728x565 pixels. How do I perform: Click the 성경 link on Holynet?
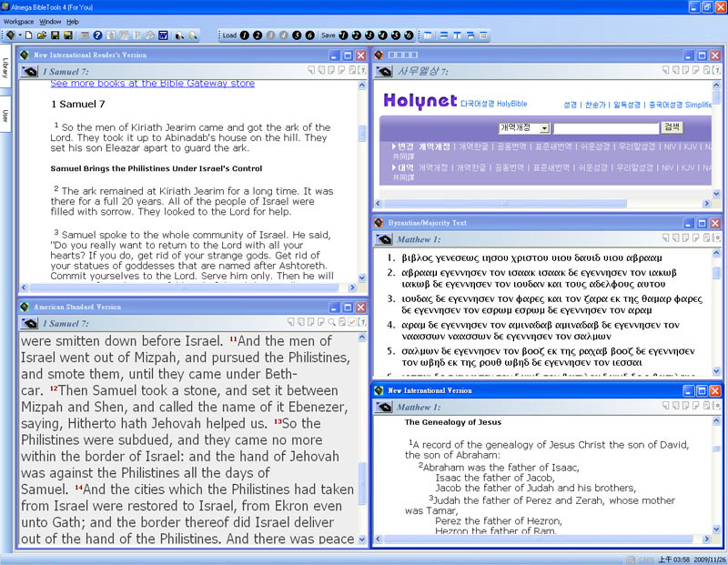(x=570, y=105)
